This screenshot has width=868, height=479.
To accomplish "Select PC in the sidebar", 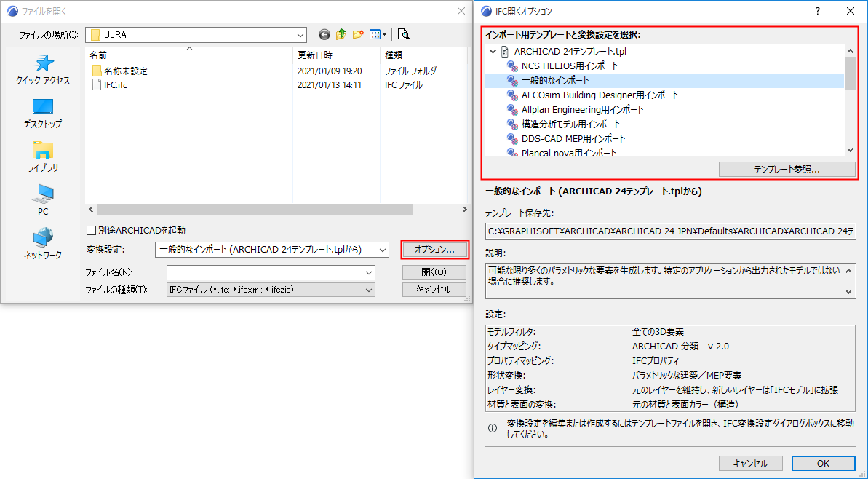I will (43, 200).
